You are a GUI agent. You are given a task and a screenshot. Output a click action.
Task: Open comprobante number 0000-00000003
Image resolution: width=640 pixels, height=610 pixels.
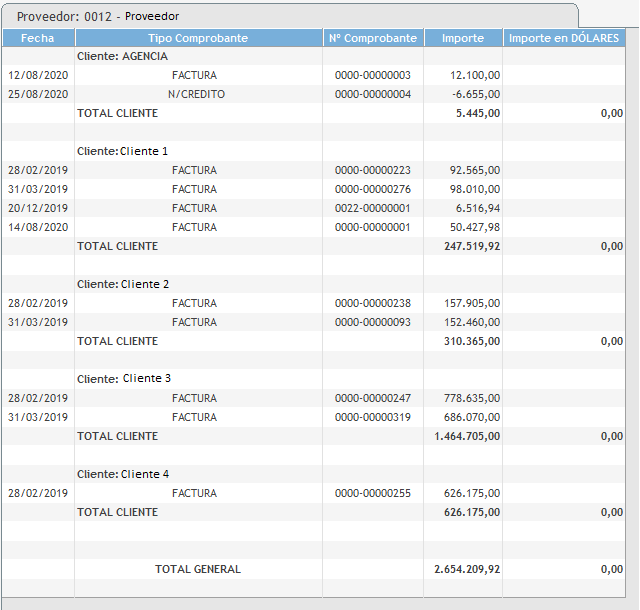[x=372, y=76]
